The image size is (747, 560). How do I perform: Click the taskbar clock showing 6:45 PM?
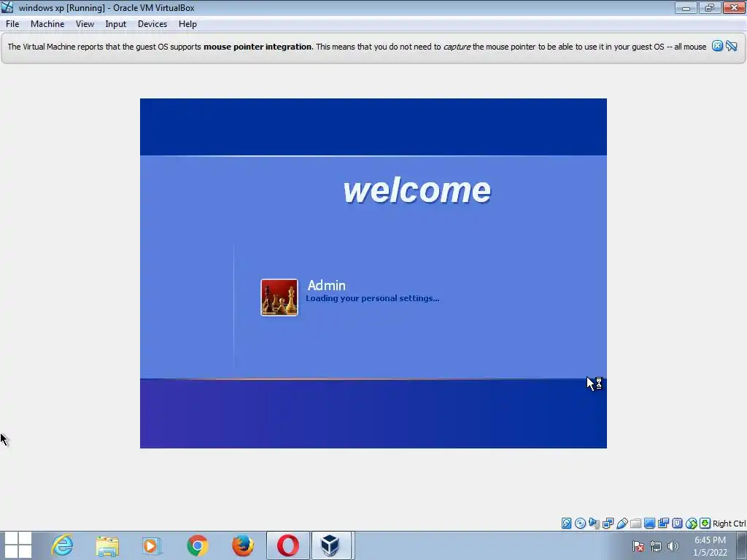point(710,546)
